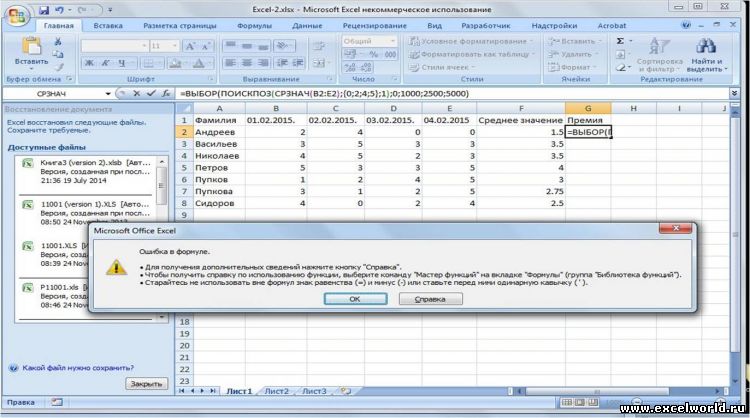The width and height of the screenshot is (750, 418).
Task: Click the Справка button in the dialog
Action: click(430, 299)
